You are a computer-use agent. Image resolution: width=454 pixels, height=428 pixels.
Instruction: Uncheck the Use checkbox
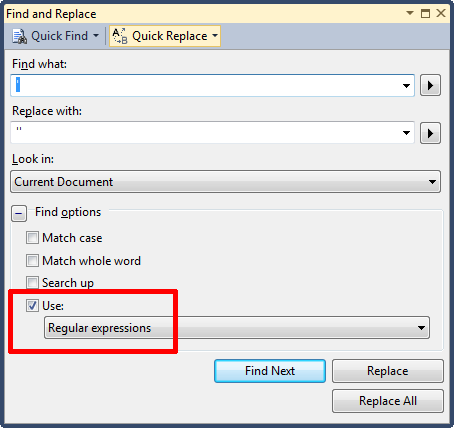[x=32, y=305]
